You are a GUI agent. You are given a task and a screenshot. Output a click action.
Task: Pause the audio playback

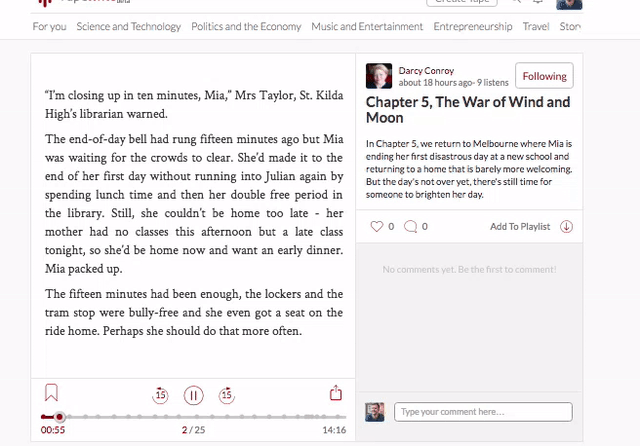coord(193,395)
